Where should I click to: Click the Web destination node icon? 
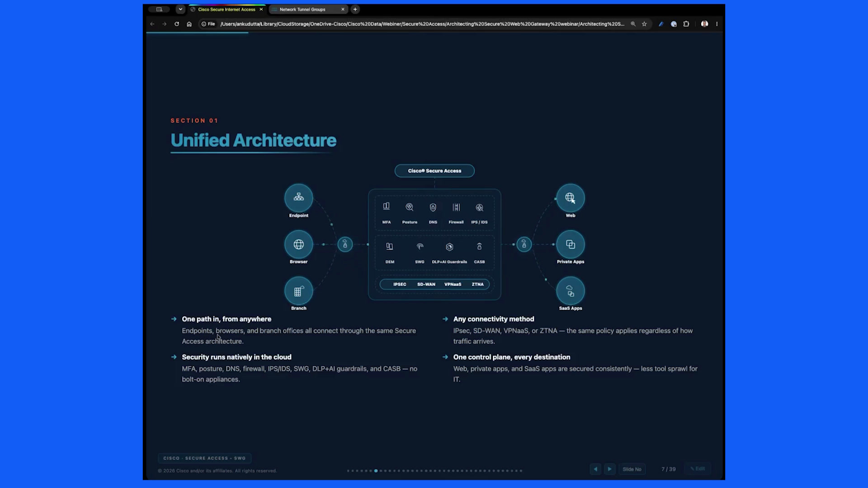(571, 197)
